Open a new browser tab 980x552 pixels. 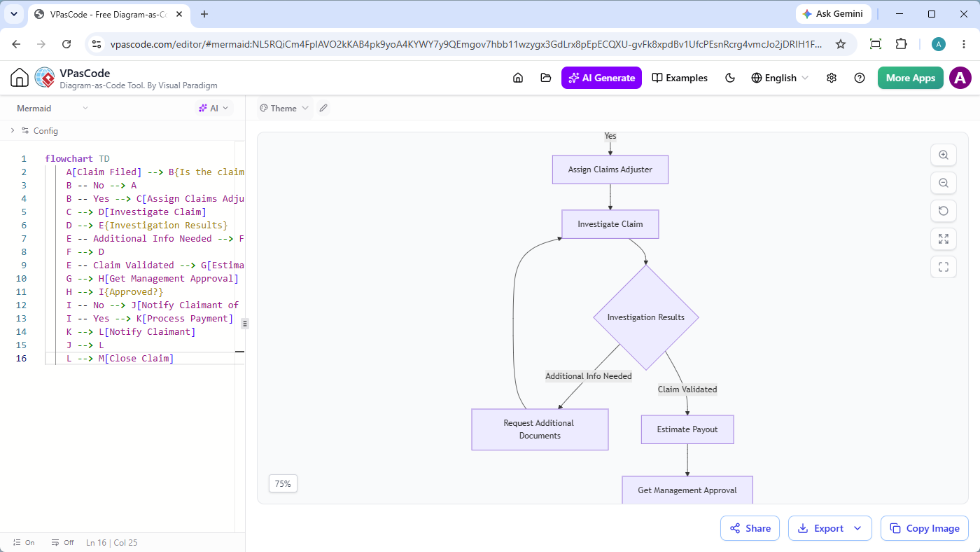(204, 14)
